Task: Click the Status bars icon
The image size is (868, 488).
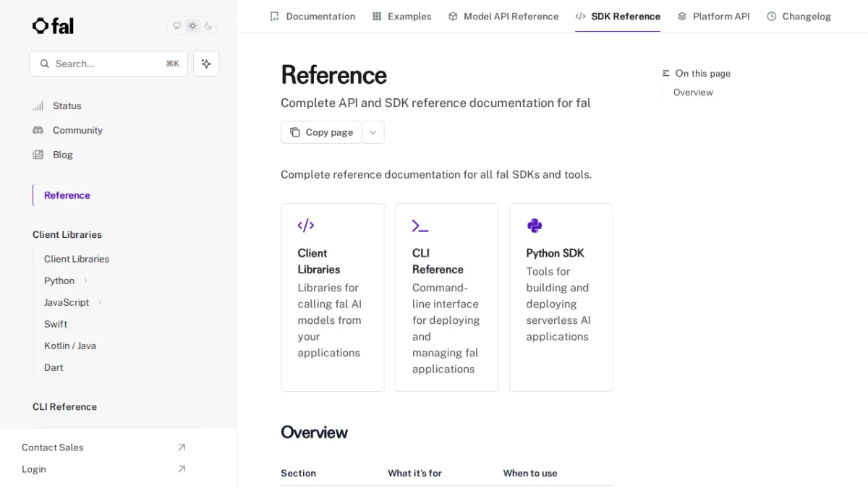Action: click(38, 106)
